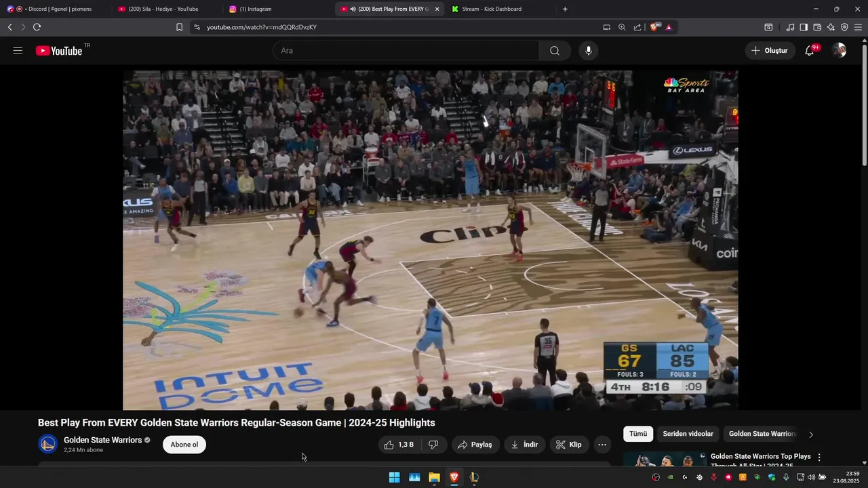
Task: Switch to the Instagram tab
Action: (278, 9)
